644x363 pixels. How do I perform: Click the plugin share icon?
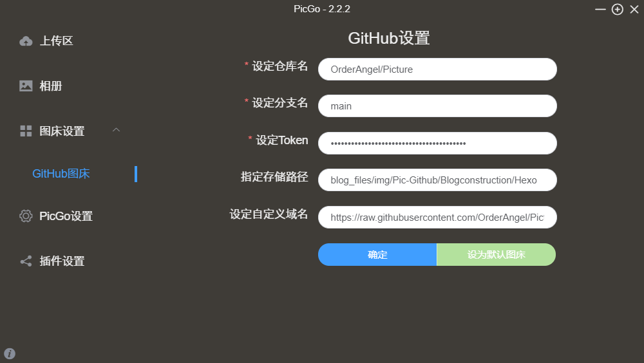pyautogui.click(x=26, y=261)
